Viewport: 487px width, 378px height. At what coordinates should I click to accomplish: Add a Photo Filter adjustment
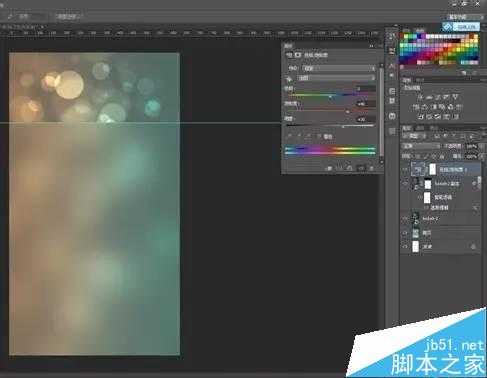[442, 107]
